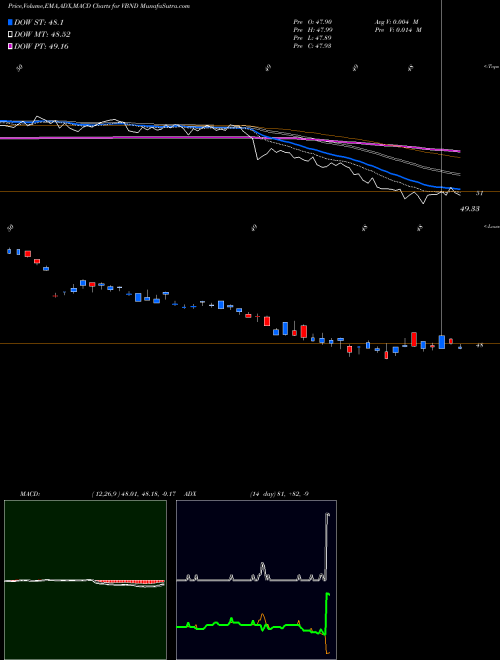Click the ADX panel title
The height and width of the screenshot is (660, 500).
[190, 494]
